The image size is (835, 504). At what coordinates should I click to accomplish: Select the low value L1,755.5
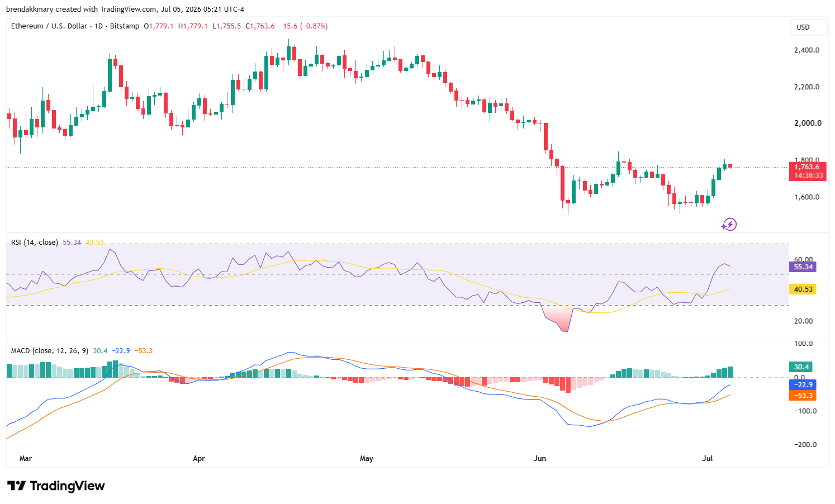click(x=226, y=26)
